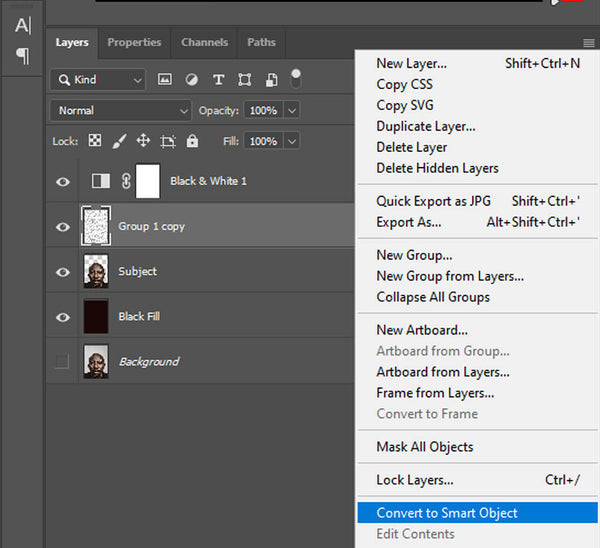This screenshot has height=548, width=600.
Task: Switch to the Channels tab
Action: point(204,42)
